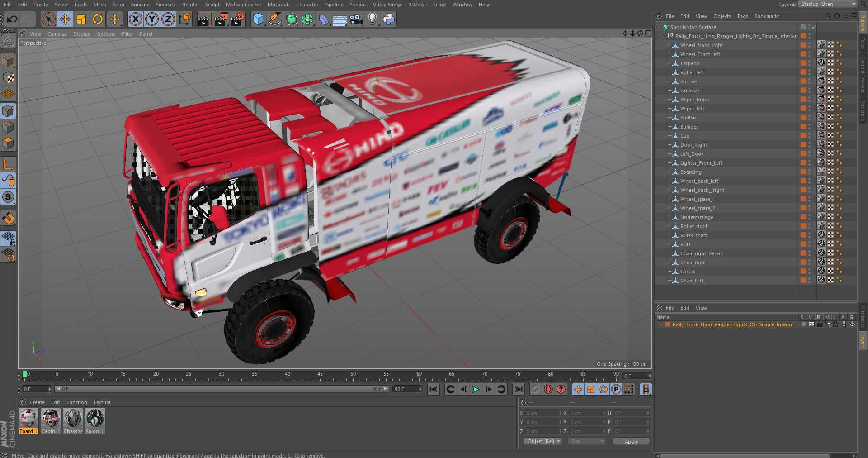The image size is (868, 458).
Task: Add a Light object
Action: [x=373, y=19]
